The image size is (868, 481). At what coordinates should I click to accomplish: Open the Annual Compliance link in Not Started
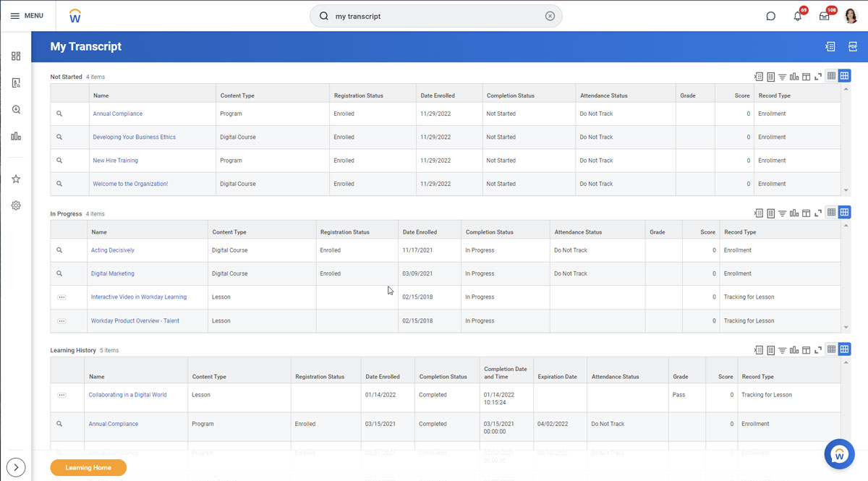pos(117,114)
